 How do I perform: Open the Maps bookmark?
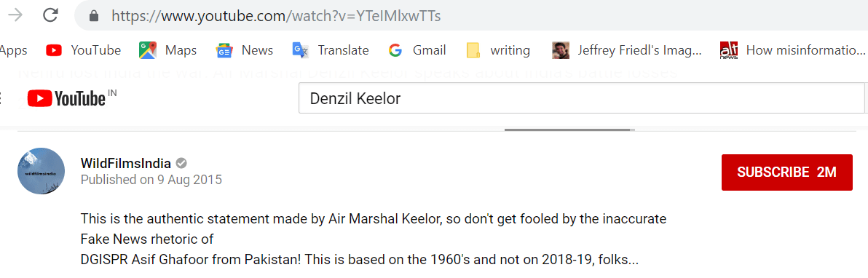(x=167, y=50)
